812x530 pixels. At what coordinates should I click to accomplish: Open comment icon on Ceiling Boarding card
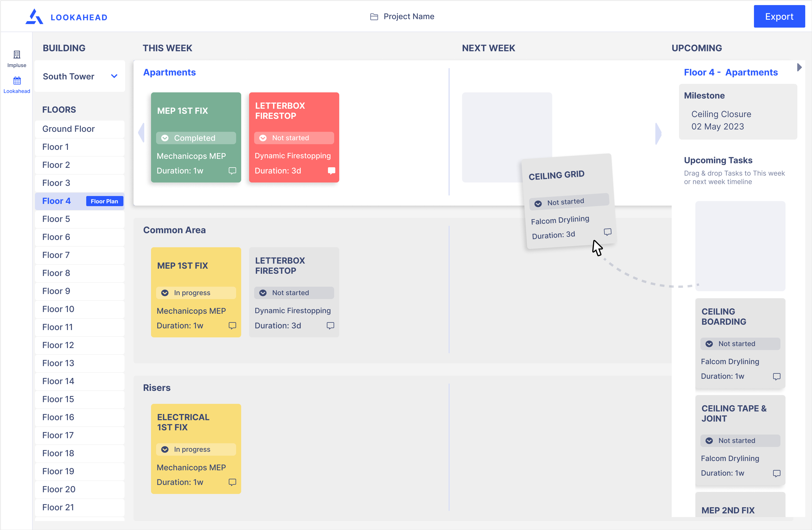(776, 377)
